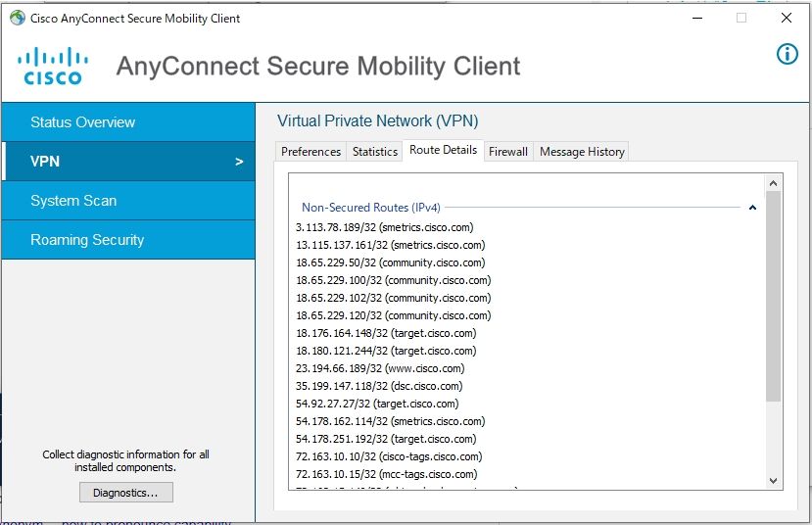Select route 72.163.10.15/32 (mcc-tags.cisco.com)
Image resolution: width=812 pixels, height=525 pixels.
coord(386,474)
